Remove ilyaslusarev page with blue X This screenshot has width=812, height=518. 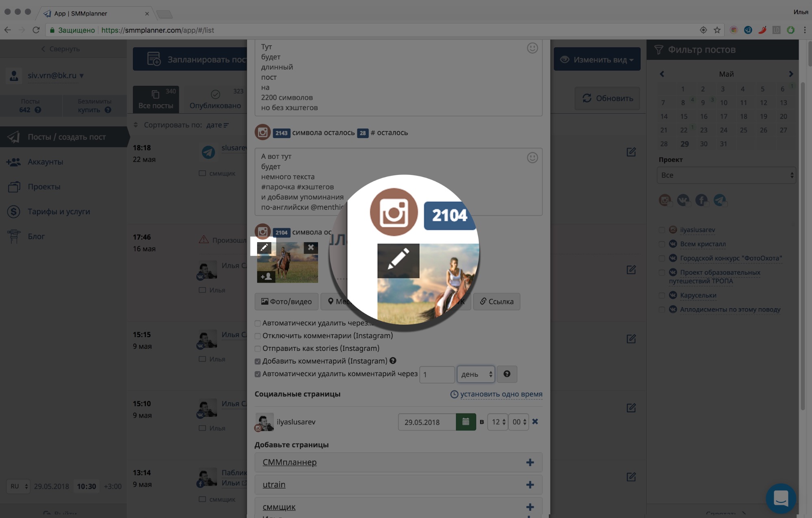click(535, 422)
